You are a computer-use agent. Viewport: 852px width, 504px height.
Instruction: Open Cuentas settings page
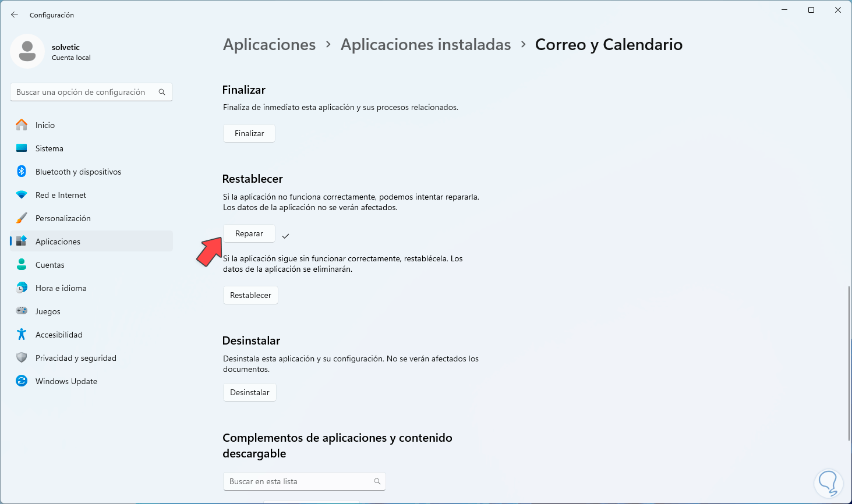[91, 265]
